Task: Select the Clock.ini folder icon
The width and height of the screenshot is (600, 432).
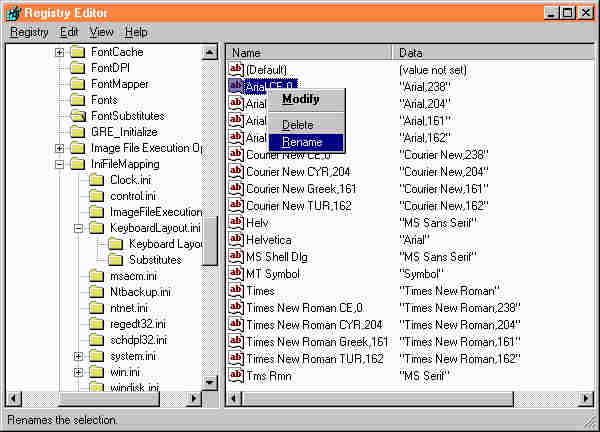Action: (96, 180)
